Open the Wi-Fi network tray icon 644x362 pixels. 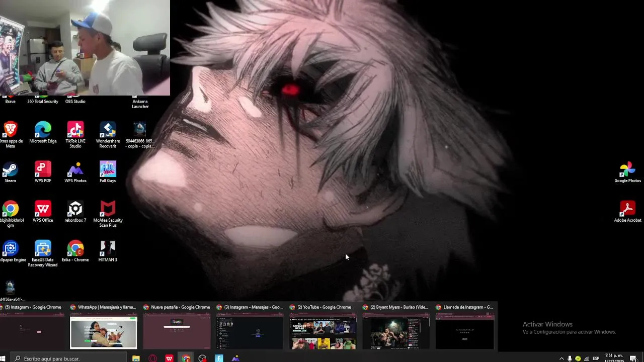click(x=586, y=358)
